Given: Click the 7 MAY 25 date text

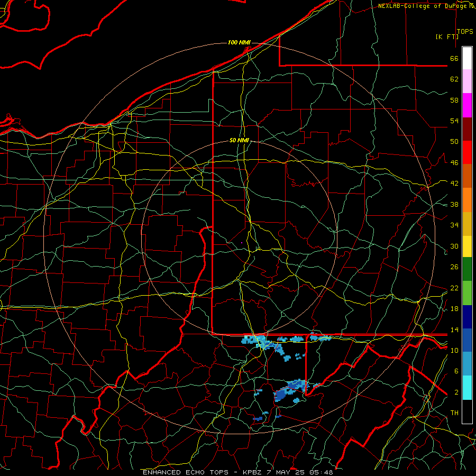Looking at the screenshot, I should pyautogui.click(x=286, y=472).
